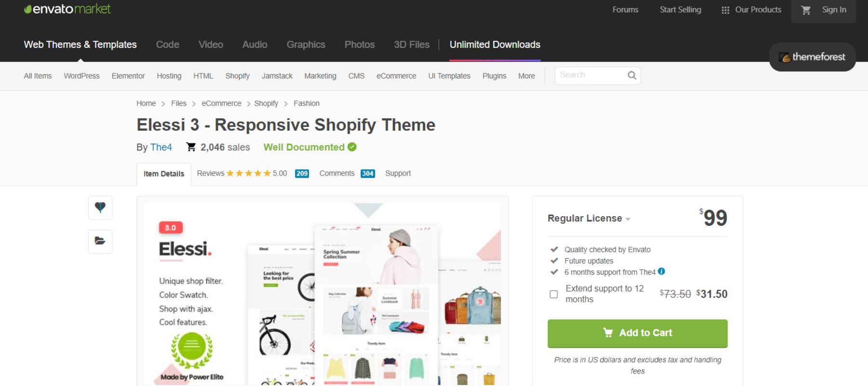Image resolution: width=868 pixels, height=386 pixels.
Task: Go to the Video marketplace
Action: [x=211, y=44]
